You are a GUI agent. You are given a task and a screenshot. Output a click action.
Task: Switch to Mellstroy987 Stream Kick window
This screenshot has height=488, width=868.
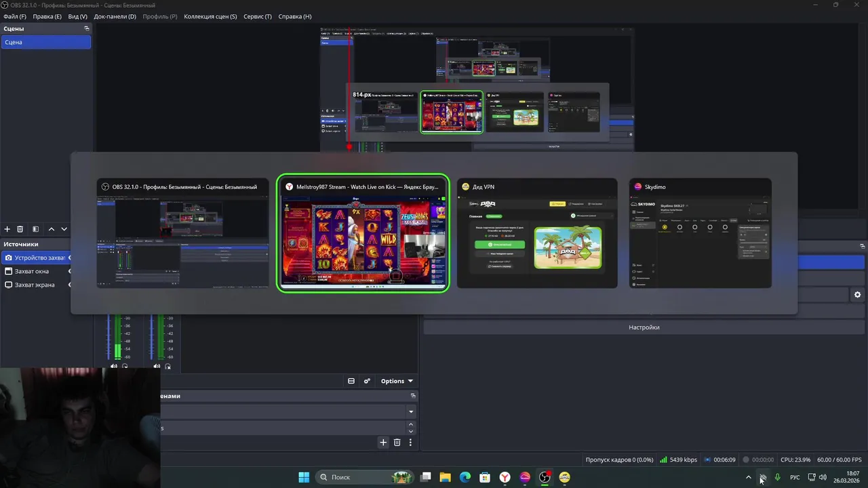pos(363,233)
